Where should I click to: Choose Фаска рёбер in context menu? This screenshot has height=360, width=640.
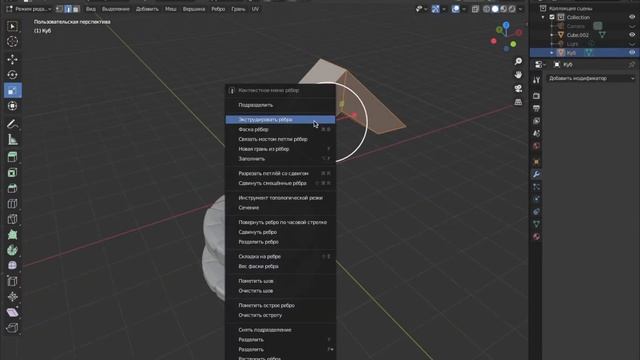tap(280, 129)
